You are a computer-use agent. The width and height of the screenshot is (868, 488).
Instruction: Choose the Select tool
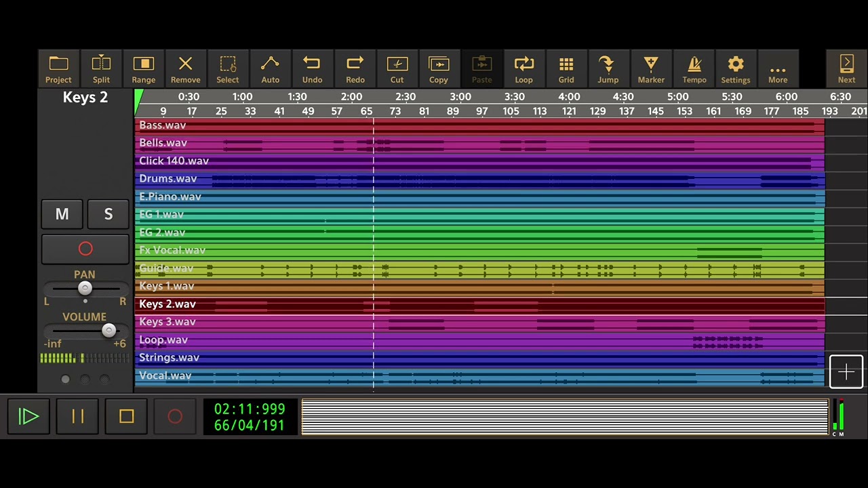click(228, 69)
